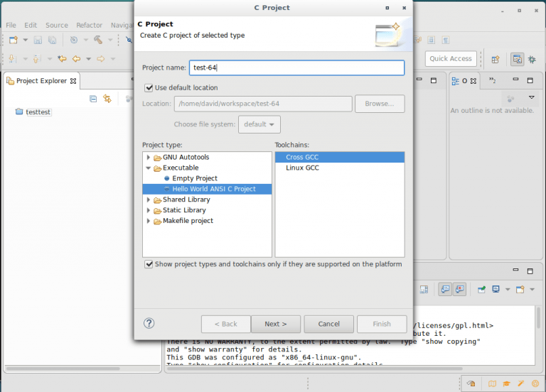This screenshot has height=392, width=546.
Task: Click the hammer Build icon
Action: pos(98,40)
